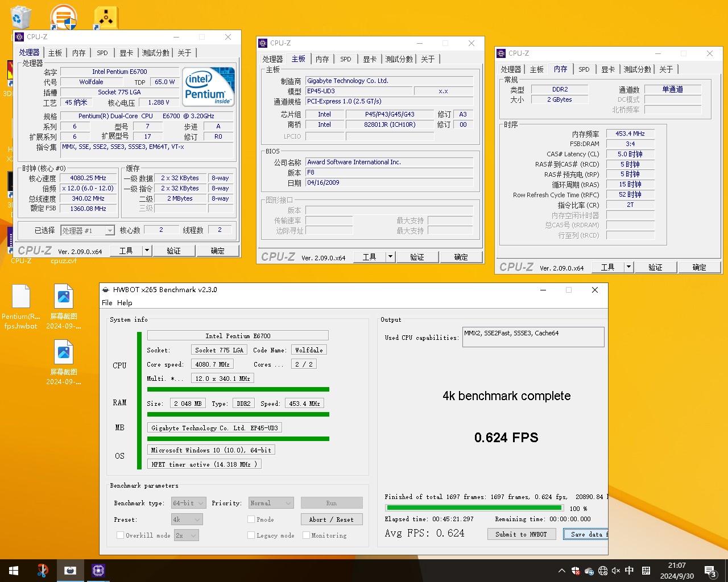This screenshot has height=582, width=728.
Task: Switch to SPD tab in mainboard window
Action: point(346,59)
